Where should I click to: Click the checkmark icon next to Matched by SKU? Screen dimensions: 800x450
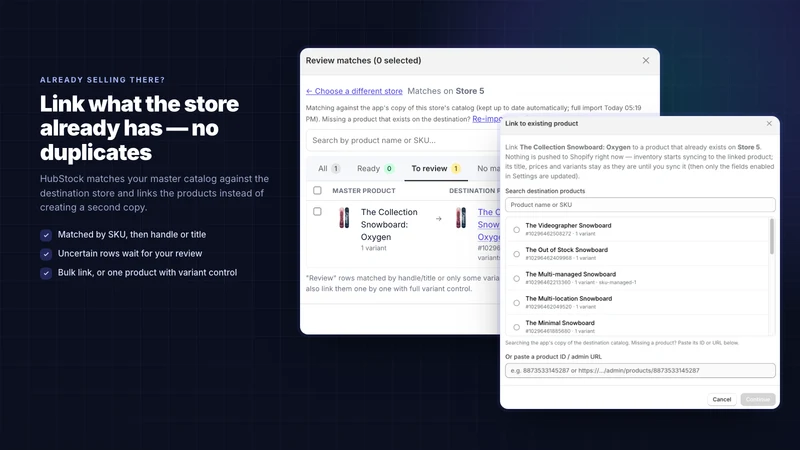46,235
